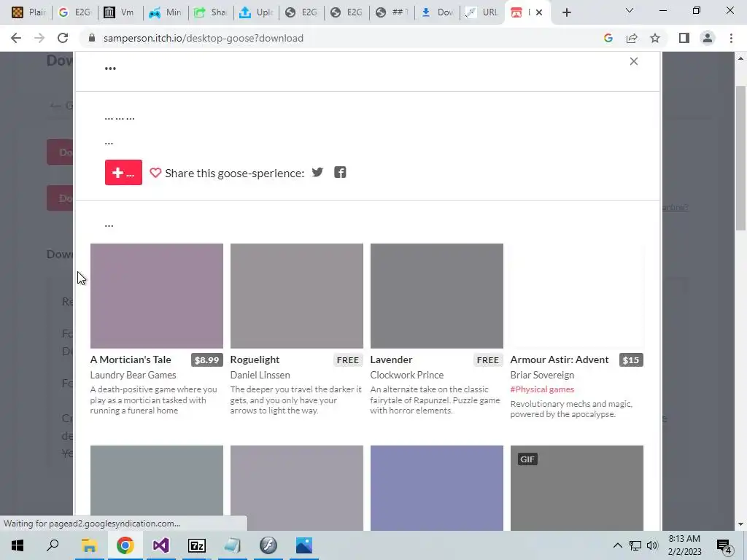
Task: Visit Laundry Bear Games author page
Action: click(133, 375)
